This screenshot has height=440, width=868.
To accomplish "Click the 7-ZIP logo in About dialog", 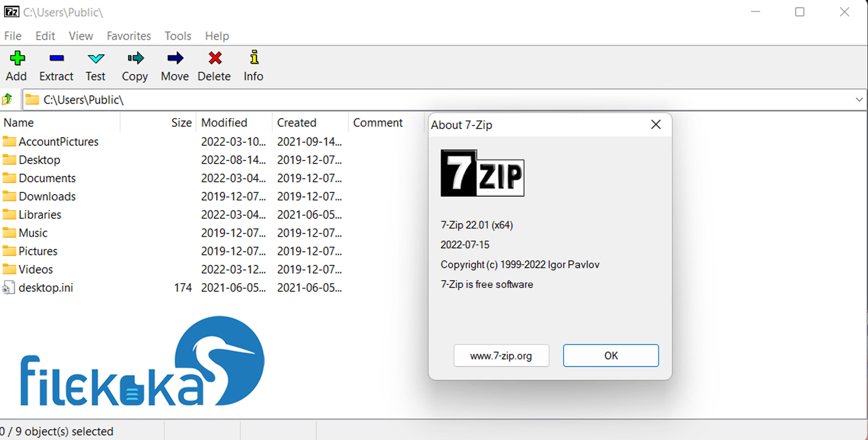I will click(482, 173).
